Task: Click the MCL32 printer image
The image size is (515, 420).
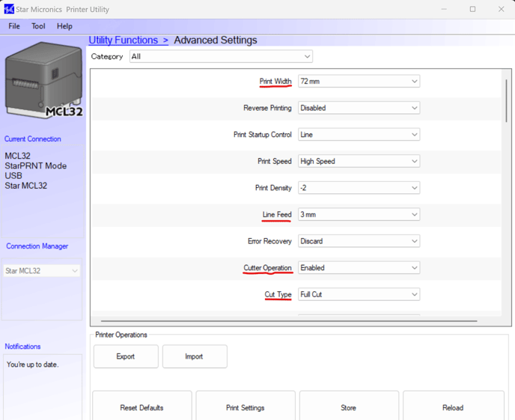Action: 43,80
